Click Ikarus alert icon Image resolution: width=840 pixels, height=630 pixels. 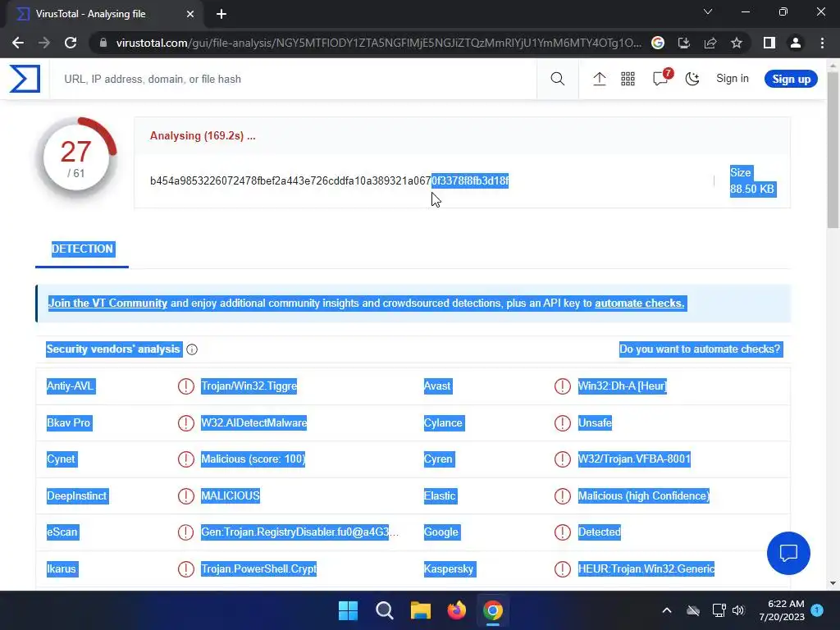click(185, 568)
